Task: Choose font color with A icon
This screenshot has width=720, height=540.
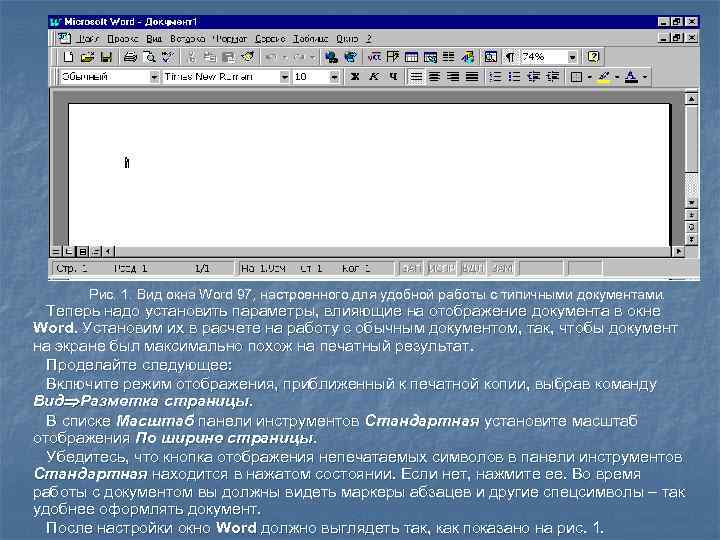Action: coord(632,77)
